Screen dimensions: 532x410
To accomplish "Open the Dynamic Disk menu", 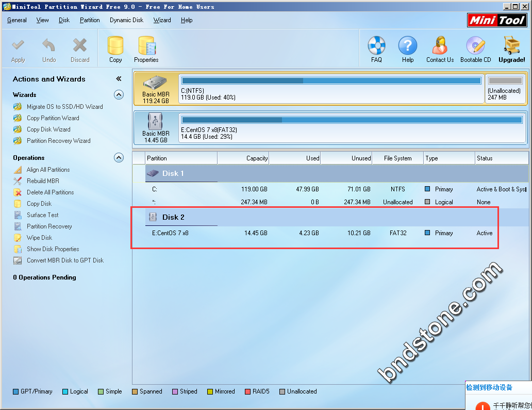I will (126, 20).
